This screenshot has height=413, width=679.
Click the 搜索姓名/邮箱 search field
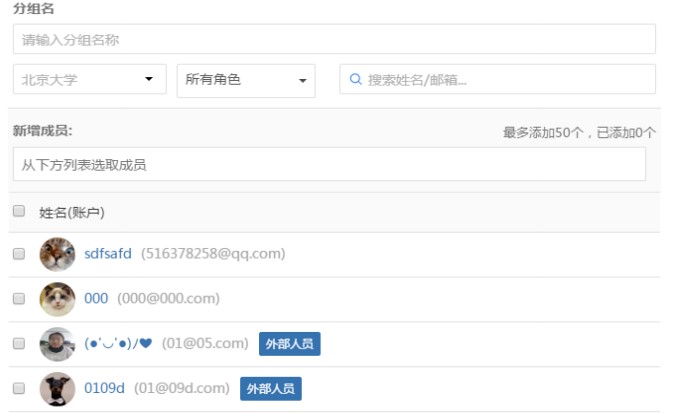pos(498,79)
